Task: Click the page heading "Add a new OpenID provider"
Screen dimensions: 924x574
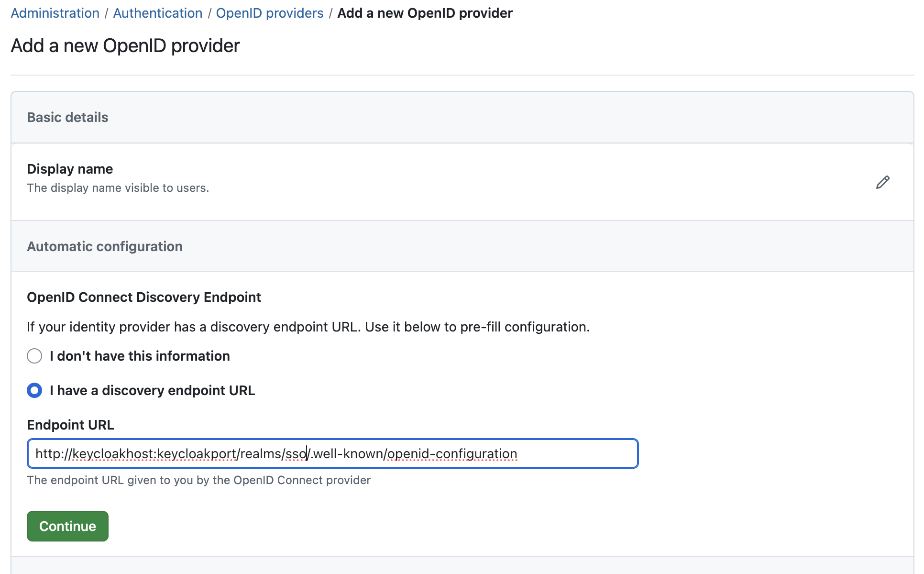Action: tap(125, 45)
